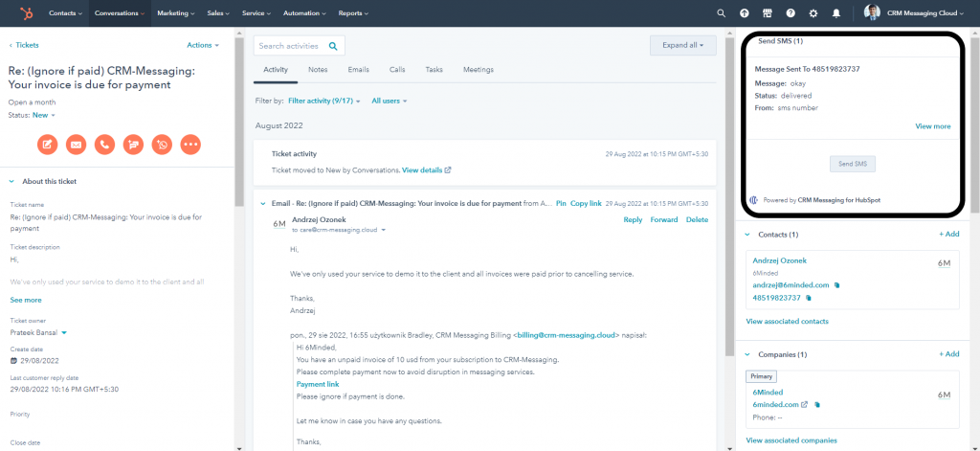Open the Expand all dropdown button
The image size is (980, 451).
click(x=683, y=45)
